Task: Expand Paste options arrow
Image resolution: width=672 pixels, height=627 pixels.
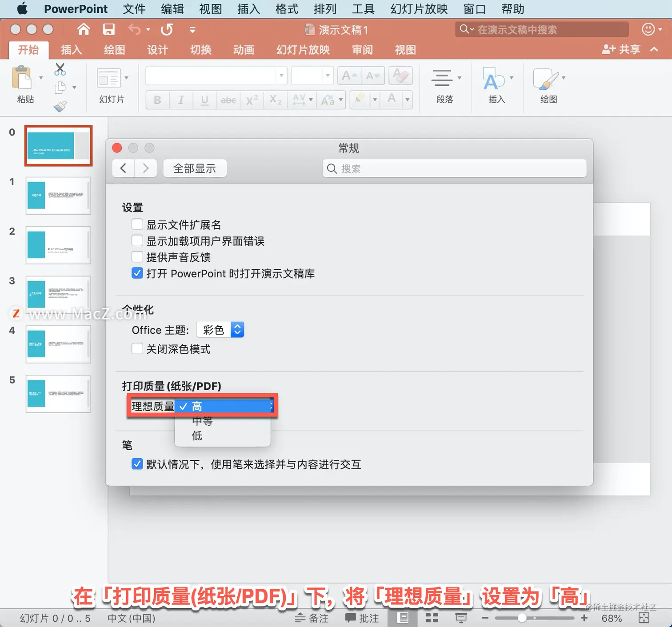Action: [x=41, y=78]
